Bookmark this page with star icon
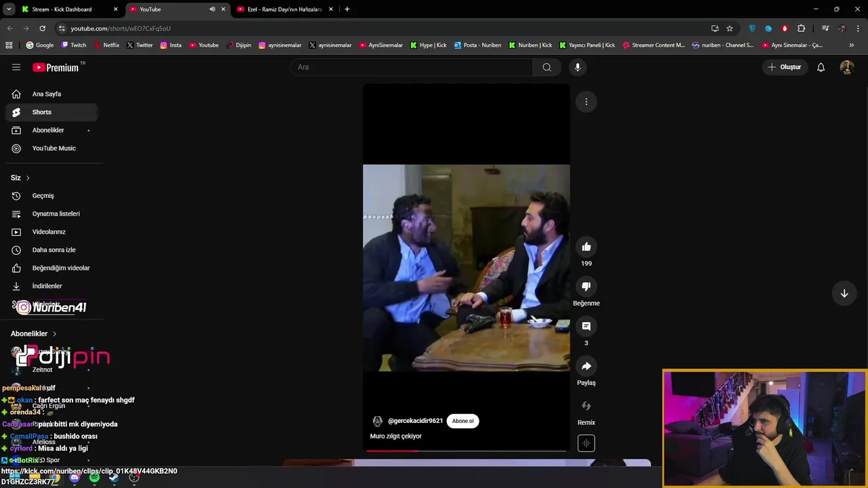Screen dimensions: 868x488 click(x=730, y=28)
